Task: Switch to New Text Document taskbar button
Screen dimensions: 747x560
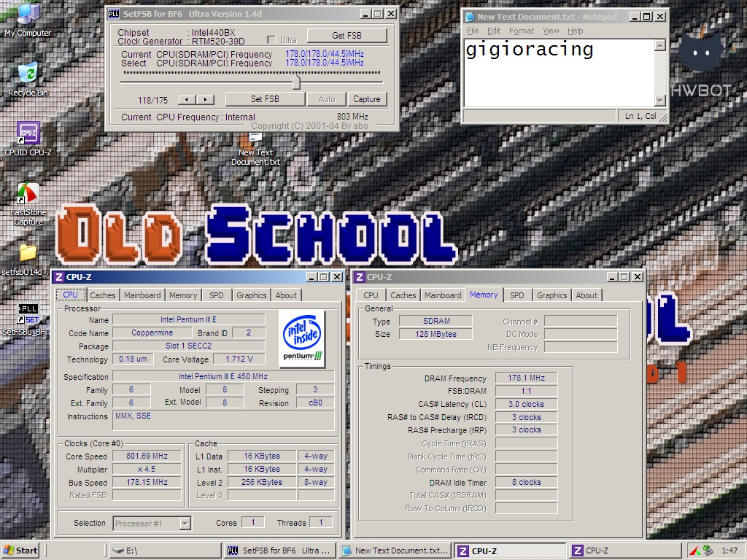Action: click(x=395, y=551)
